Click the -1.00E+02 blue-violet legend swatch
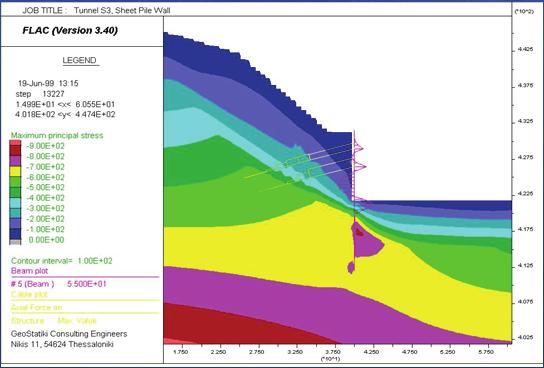The height and width of the screenshot is (368, 544). coord(15,223)
